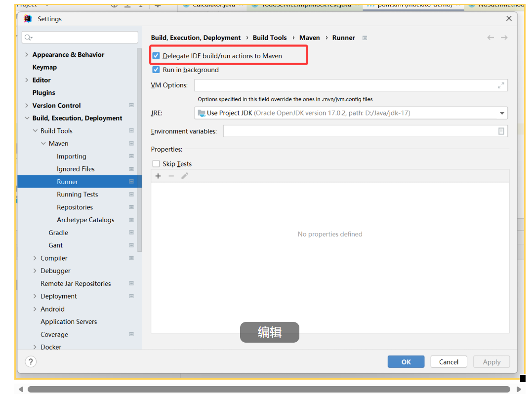Image resolution: width=532 pixels, height=394 pixels.
Task: Expand the Version Control section
Action: pos(27,106)
